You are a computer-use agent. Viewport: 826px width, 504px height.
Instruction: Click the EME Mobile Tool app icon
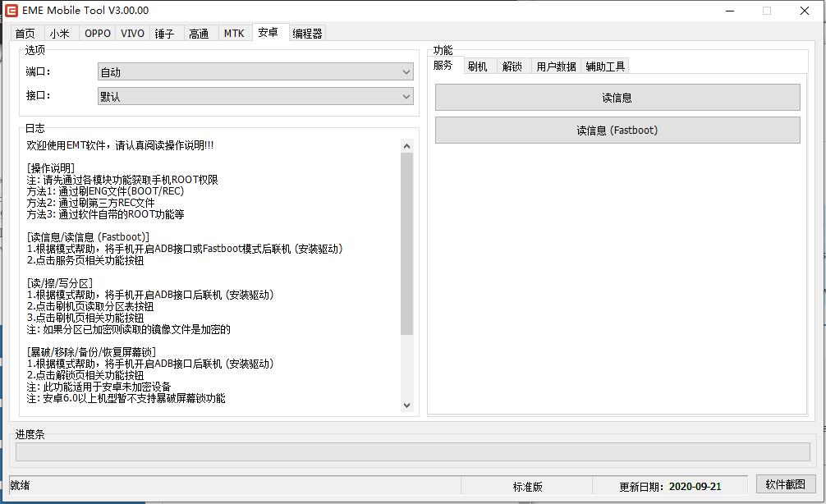11,11
